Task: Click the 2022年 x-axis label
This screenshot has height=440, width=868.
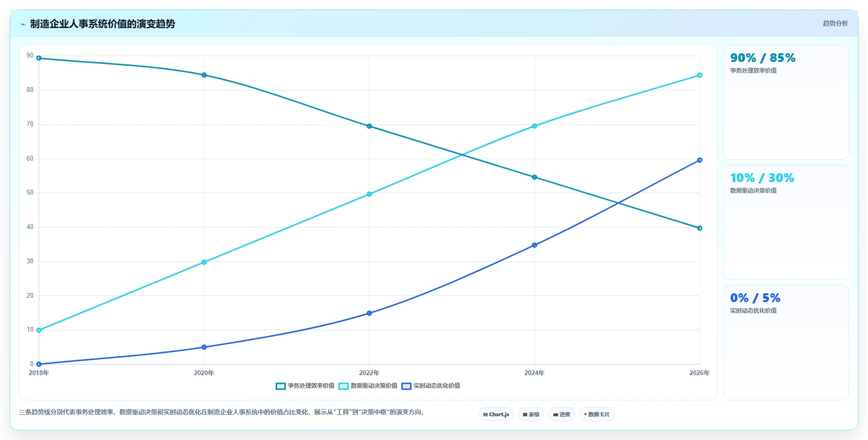Action: coord(369,373)
